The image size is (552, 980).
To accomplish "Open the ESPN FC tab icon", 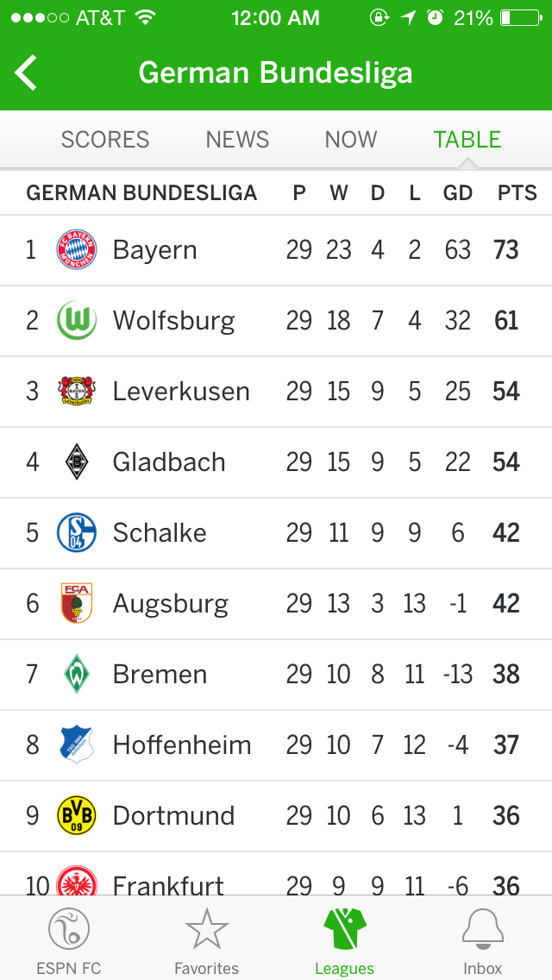I will tap(69, 929).
